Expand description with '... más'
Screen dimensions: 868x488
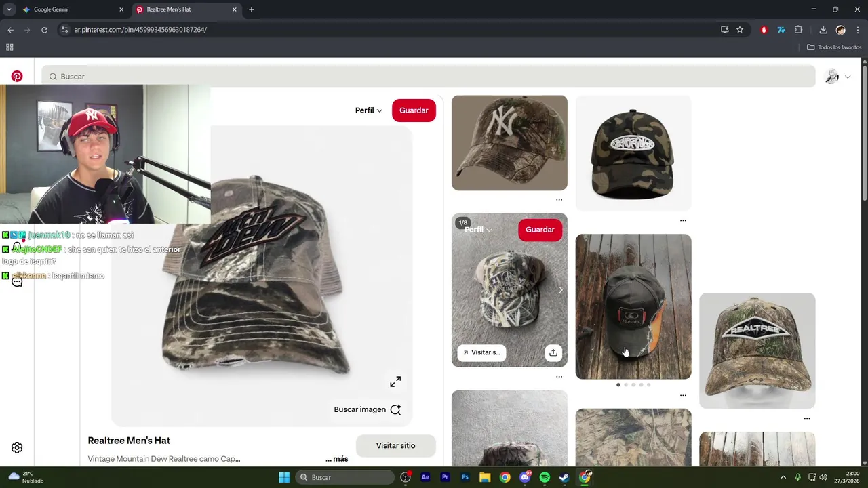336,459
